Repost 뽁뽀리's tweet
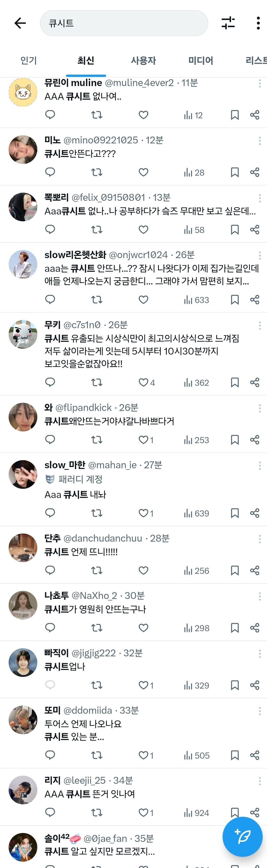Screen dimensions: 267x868 pyautogui.click(x=97, y=230)
